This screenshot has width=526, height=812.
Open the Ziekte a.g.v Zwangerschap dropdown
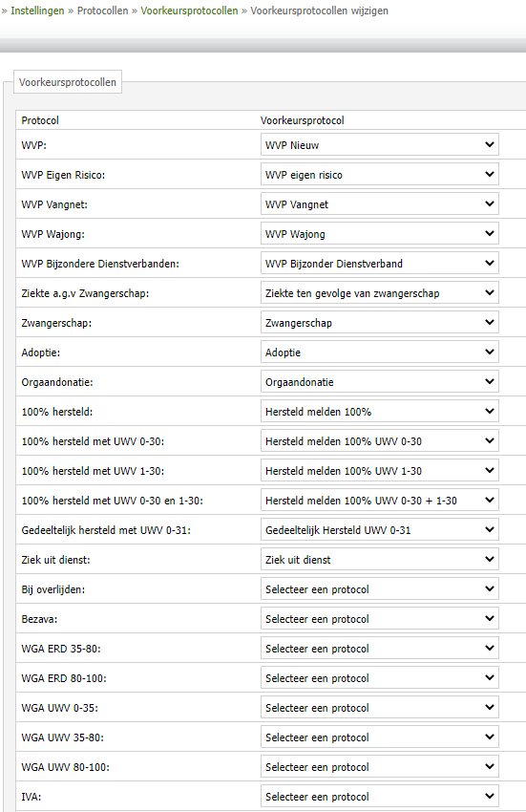pos(380,292)
